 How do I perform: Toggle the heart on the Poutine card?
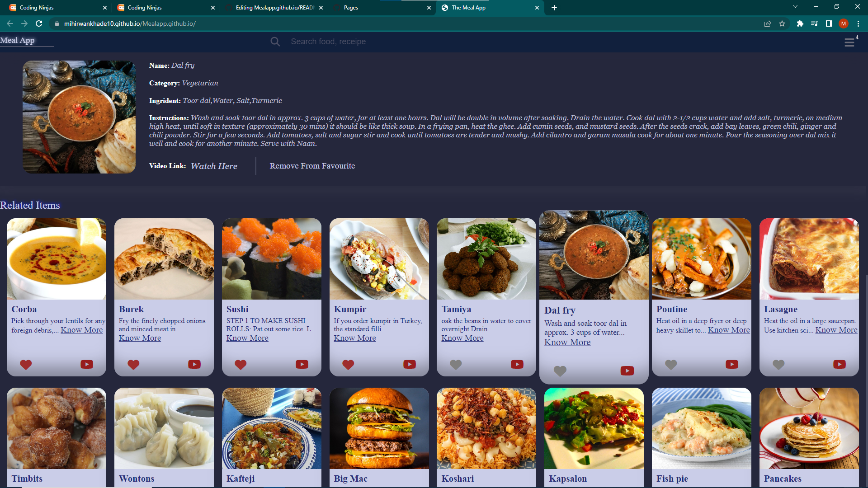click(671, 365)
